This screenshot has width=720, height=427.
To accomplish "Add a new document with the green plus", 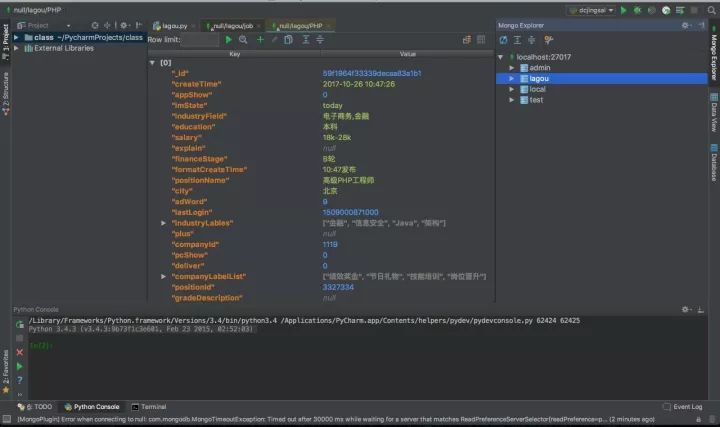I will click(260, 40).
